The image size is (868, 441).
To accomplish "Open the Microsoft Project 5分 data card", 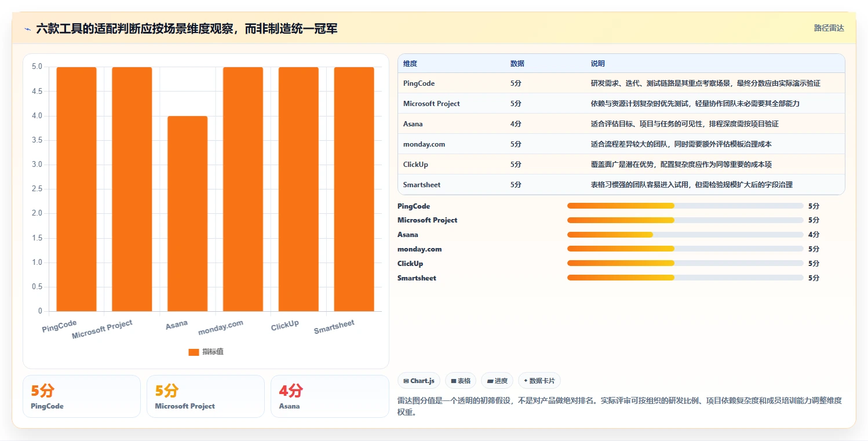I will pos(206,396).
